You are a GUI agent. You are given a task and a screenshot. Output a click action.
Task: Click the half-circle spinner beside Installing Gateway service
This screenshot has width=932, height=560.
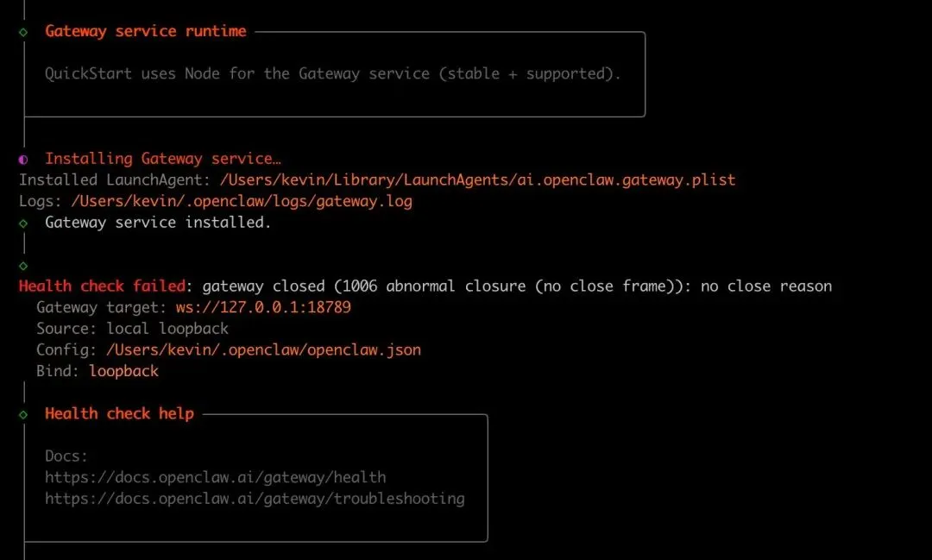coord(23,160)
